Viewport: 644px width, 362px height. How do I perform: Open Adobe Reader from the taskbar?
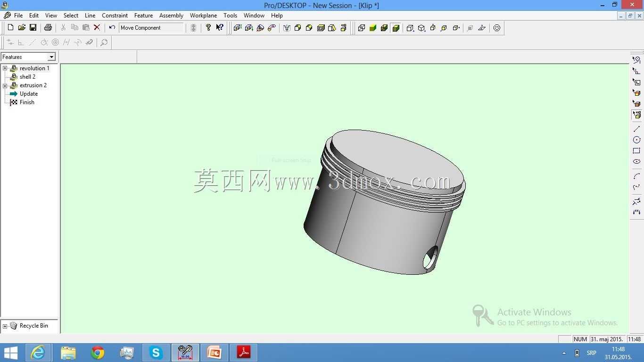(244, 353)
